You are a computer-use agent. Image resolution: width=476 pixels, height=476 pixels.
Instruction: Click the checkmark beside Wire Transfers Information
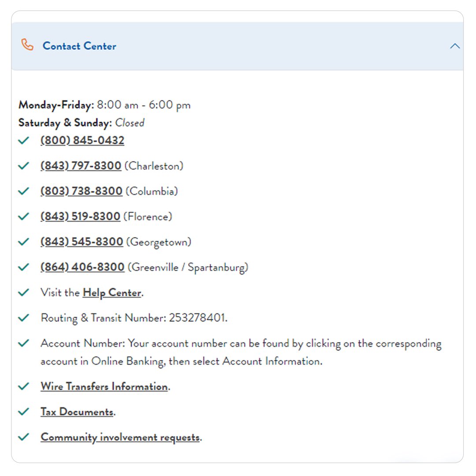click(24, 386)
